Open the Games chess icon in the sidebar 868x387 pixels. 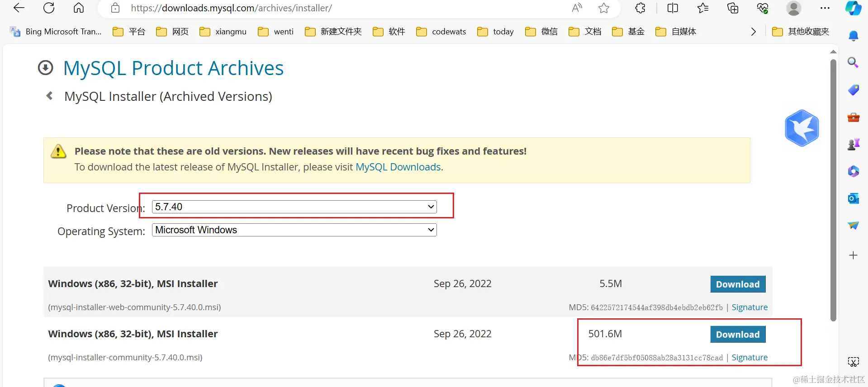[x=854, y=144]
